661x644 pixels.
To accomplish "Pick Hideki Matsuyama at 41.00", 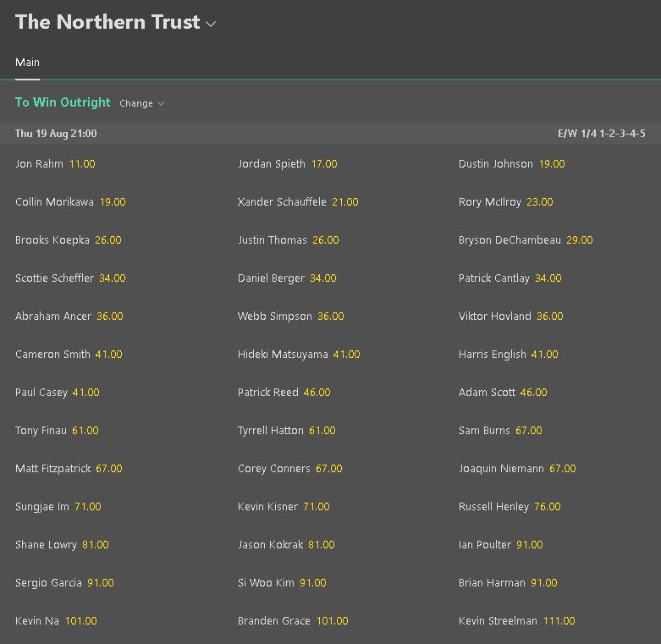I will tap(346, 355).
